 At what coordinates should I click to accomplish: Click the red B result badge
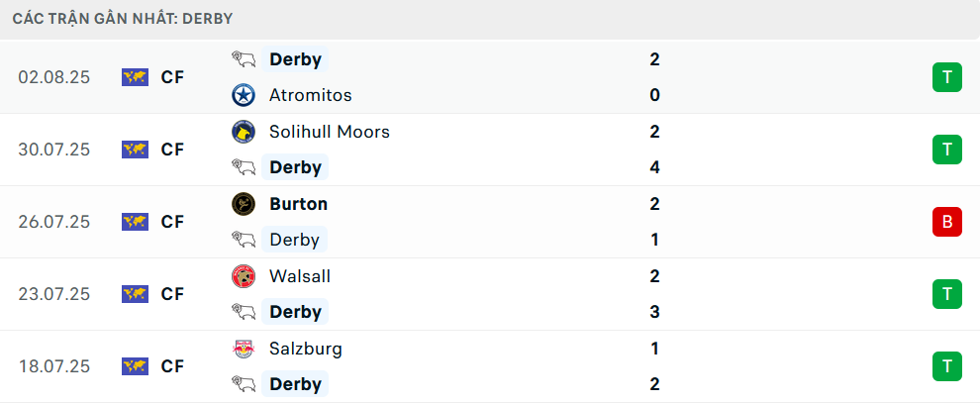[947, 222]
